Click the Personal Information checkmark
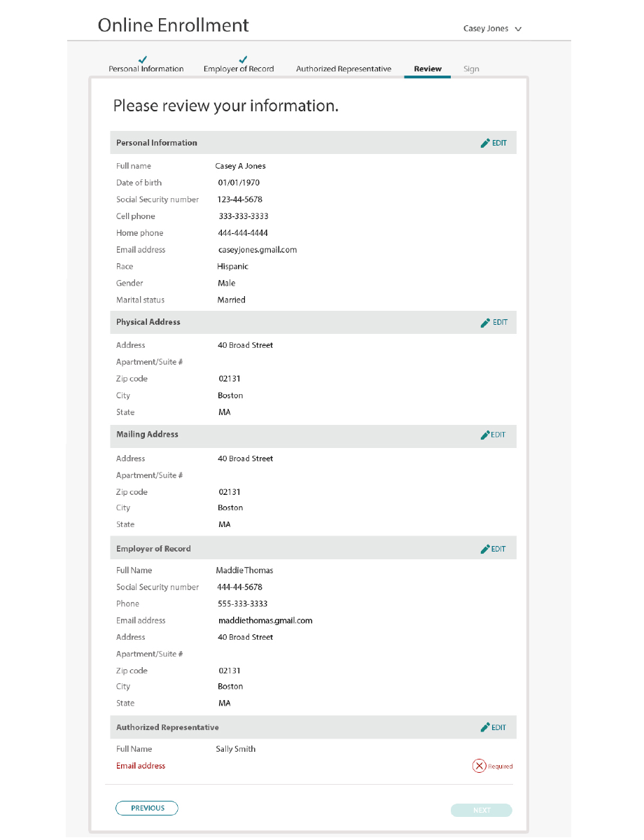 pos(143,59)
